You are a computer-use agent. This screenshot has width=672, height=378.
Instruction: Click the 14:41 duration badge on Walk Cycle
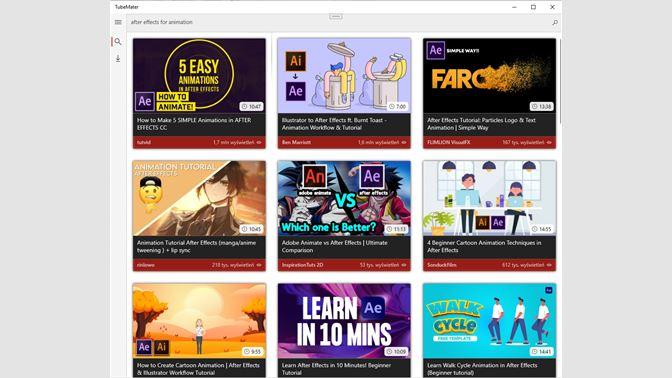542,351
